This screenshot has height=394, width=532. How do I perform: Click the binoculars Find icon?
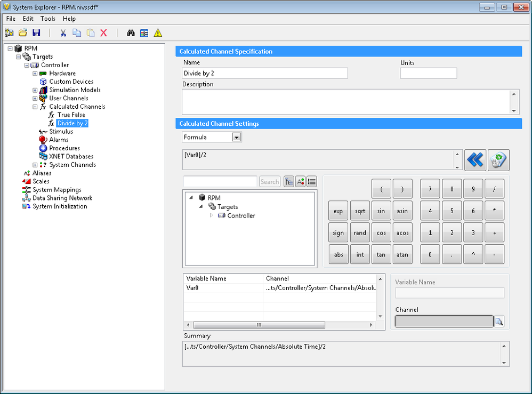[131, 33]
